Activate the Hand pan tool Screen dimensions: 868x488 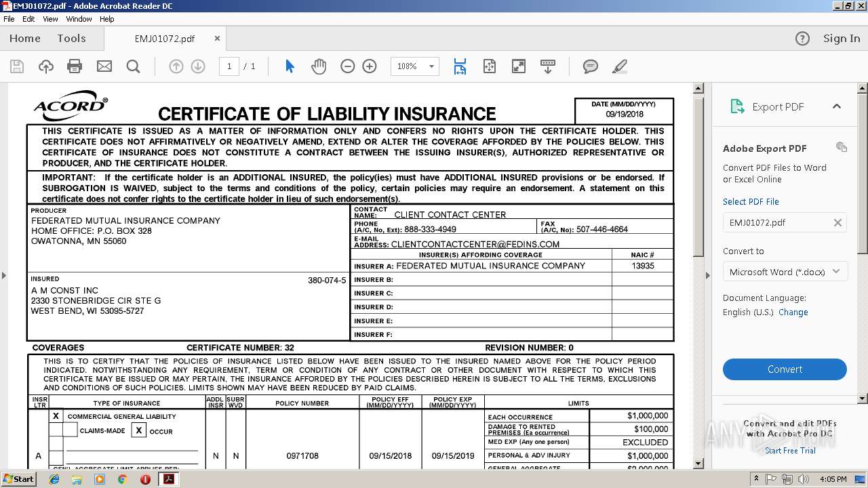point(319,66)
